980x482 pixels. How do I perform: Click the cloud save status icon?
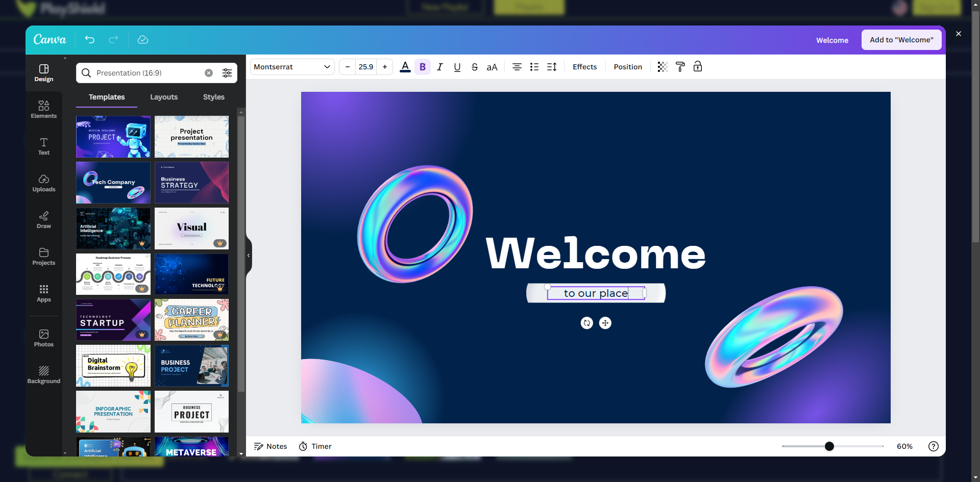pyautogui.click(x=143, y=39)
